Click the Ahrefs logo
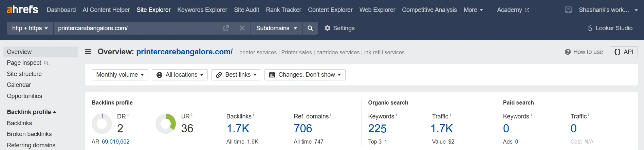This screenshot has height=150, width=644. tap(22, 10)
